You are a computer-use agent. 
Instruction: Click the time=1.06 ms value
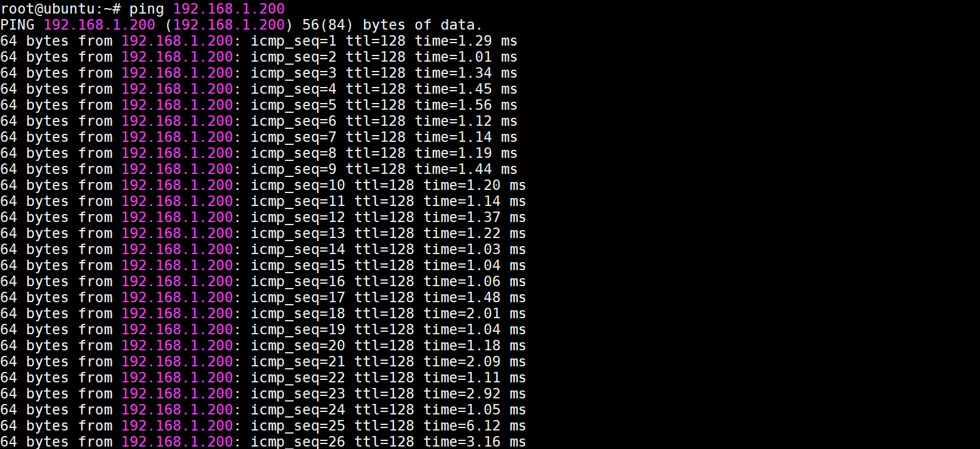pos(474,281)
